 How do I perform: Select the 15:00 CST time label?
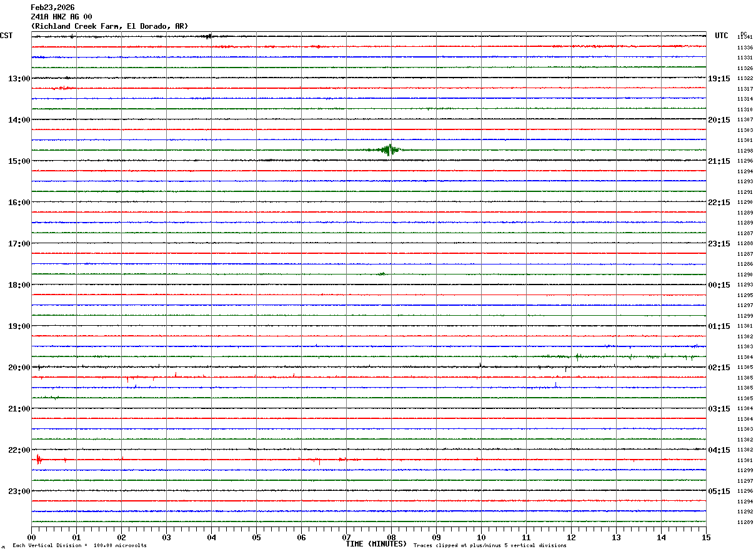[19, 161]
